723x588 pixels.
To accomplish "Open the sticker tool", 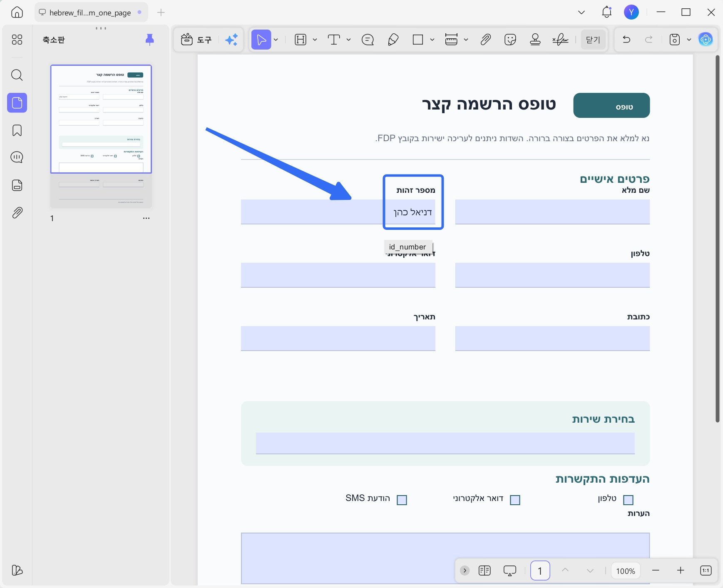I will (x=510, y=40).
